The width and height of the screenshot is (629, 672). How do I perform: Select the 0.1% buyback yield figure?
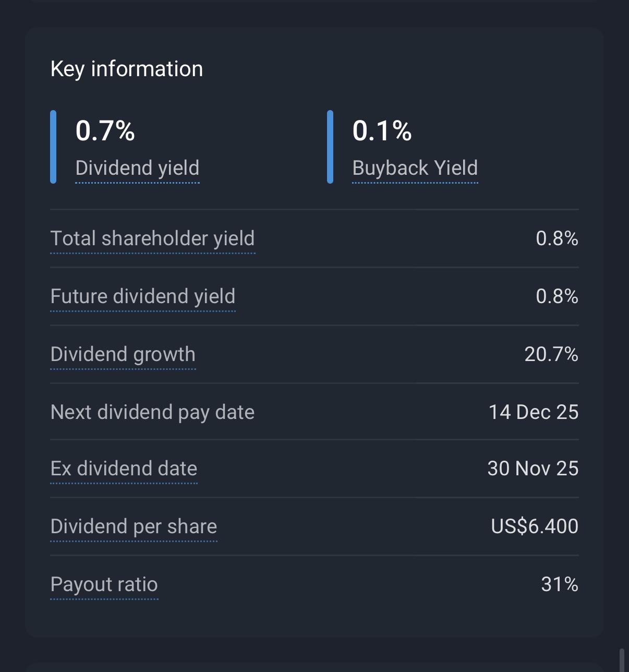coord(382,130)
